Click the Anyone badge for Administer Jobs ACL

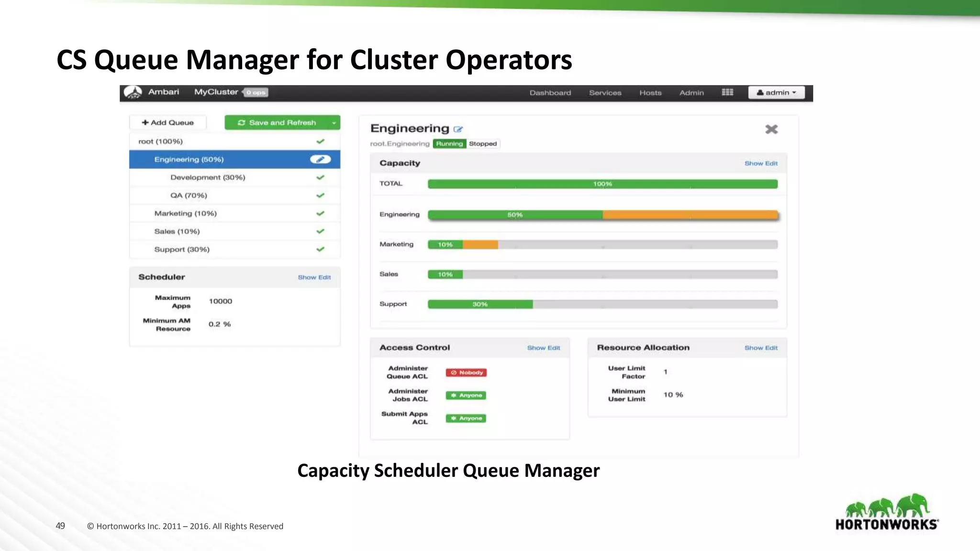tap(466, 396)
